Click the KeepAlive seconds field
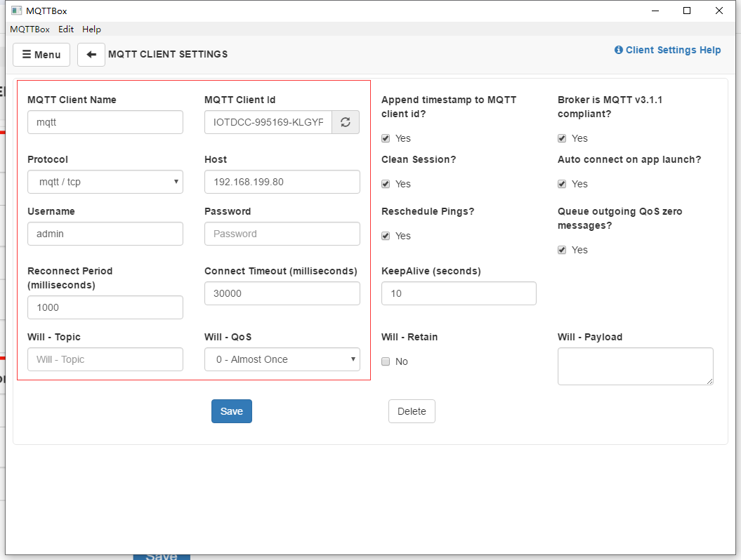The image size is (741, 560). [459, 293]
